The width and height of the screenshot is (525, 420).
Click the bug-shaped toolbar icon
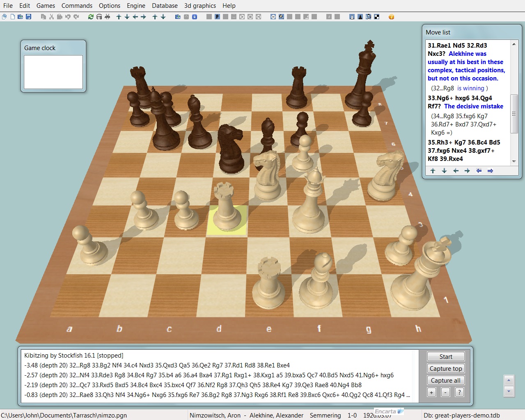click(107, 17)
